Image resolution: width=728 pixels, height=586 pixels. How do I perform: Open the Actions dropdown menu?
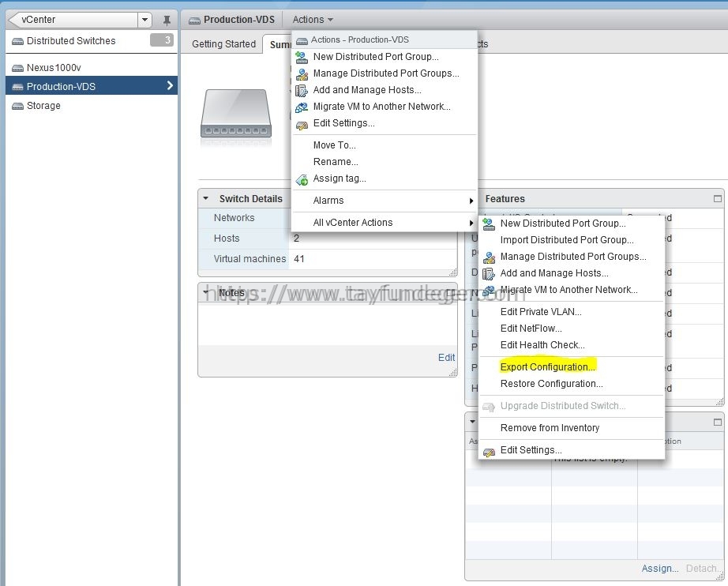click(313, 20)
